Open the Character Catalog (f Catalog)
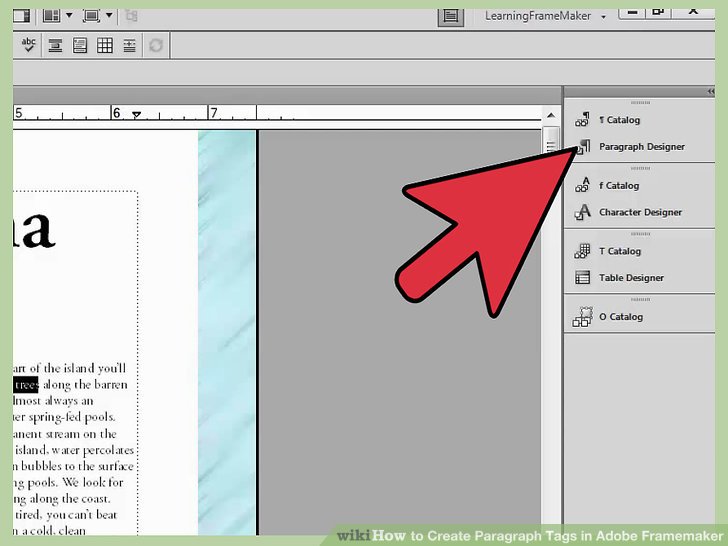The width and height of the screenshot is (728, 546). [x=618, y=186]
